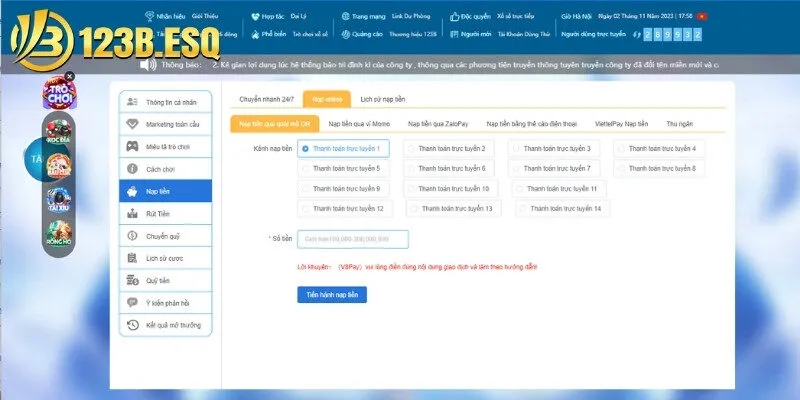Screen dimensions: 800x400
Task: Open the Tài Xỉu game icon
Action: pos(57,201)
